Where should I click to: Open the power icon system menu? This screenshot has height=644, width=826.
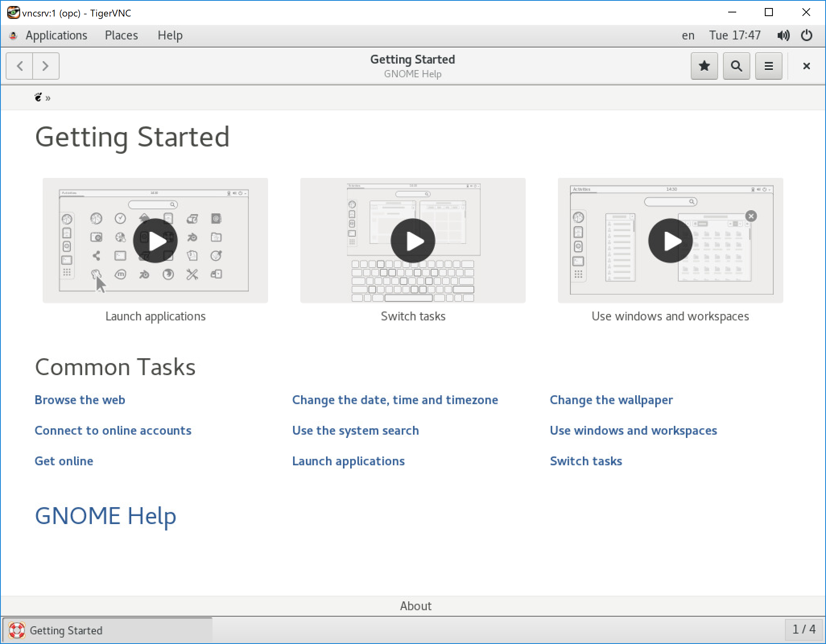click(806, 35)
